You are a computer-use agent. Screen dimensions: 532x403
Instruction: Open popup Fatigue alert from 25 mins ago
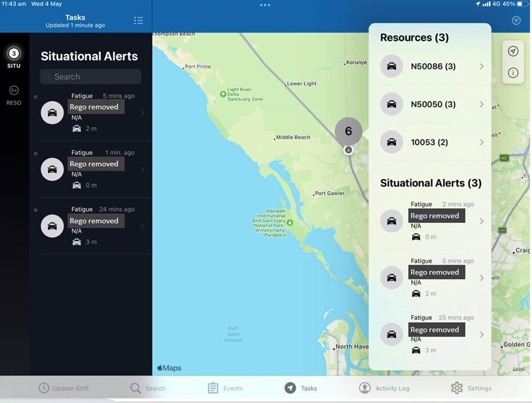(x=430, y=334)
